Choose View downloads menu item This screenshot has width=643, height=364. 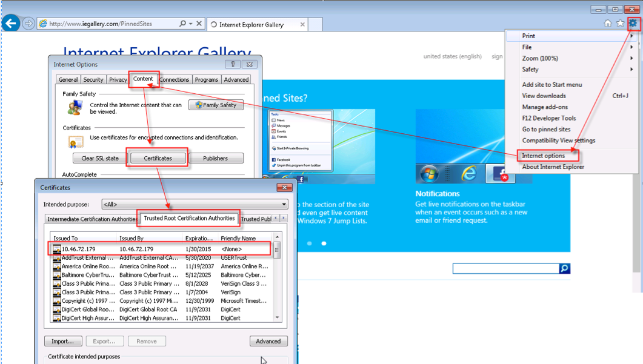click(544, 96)
